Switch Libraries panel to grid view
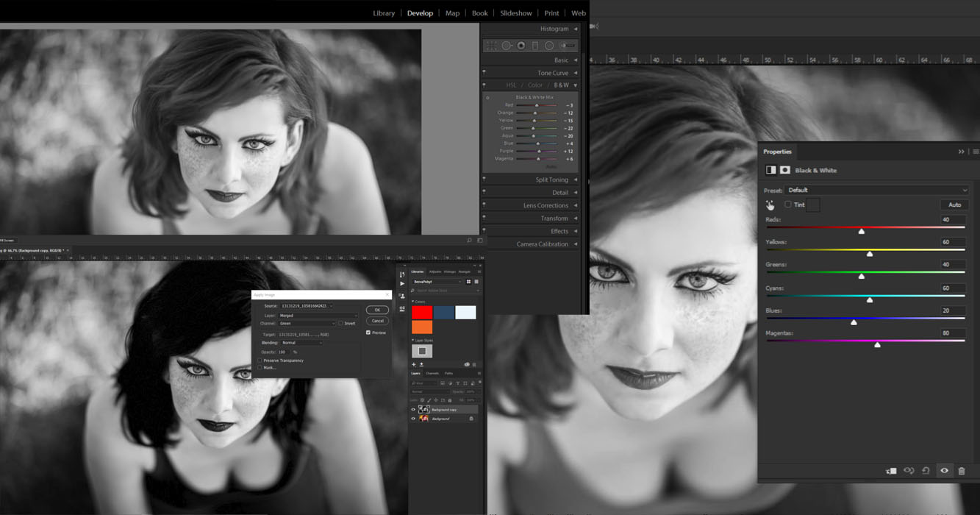980x515 pixels. [x=468, y=282]
